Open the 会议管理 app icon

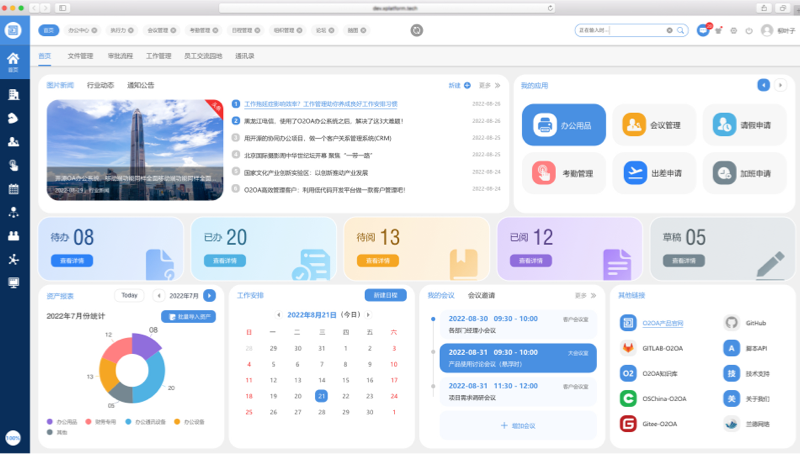tap(634, 124)
